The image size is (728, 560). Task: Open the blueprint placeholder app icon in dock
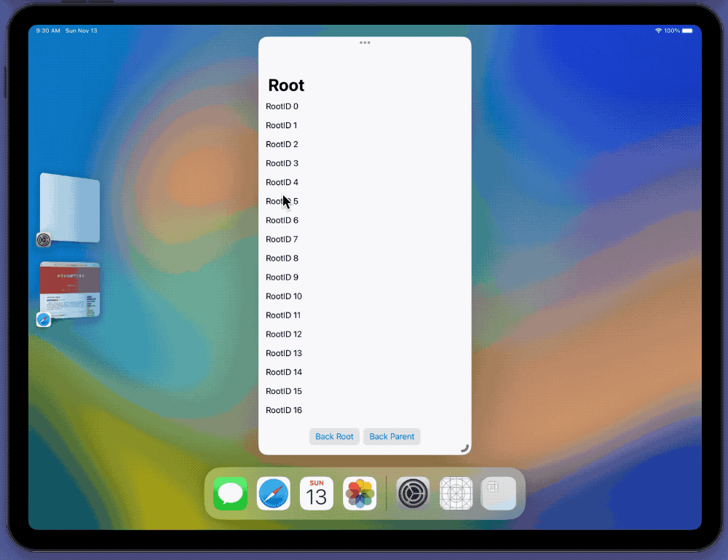pos(456,494)
